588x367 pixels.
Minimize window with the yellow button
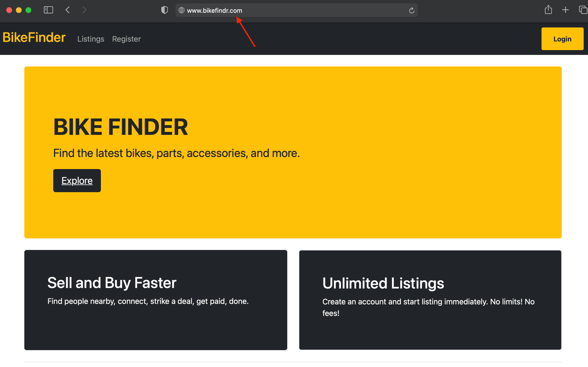pyautogui.click(x=19, y=10)
